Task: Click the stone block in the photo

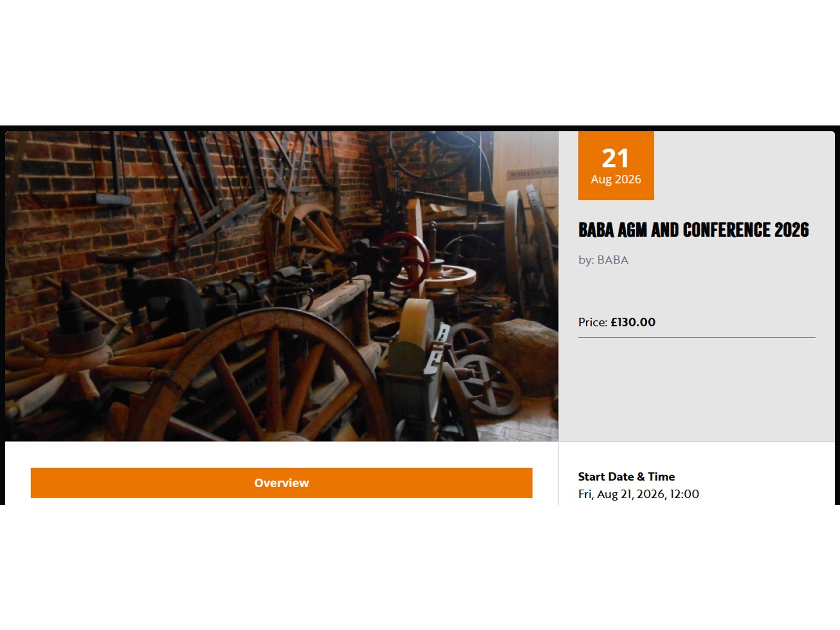Action: click(x=525, y=355)
